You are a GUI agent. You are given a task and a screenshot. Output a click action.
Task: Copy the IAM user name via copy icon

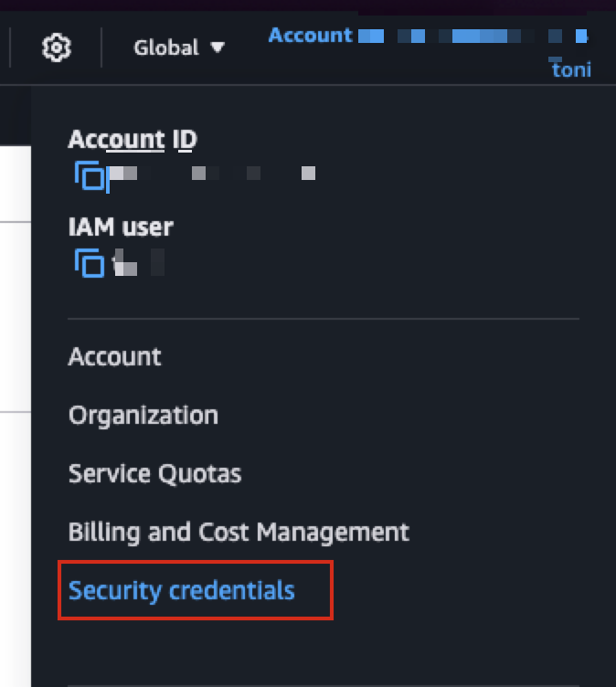89,262
